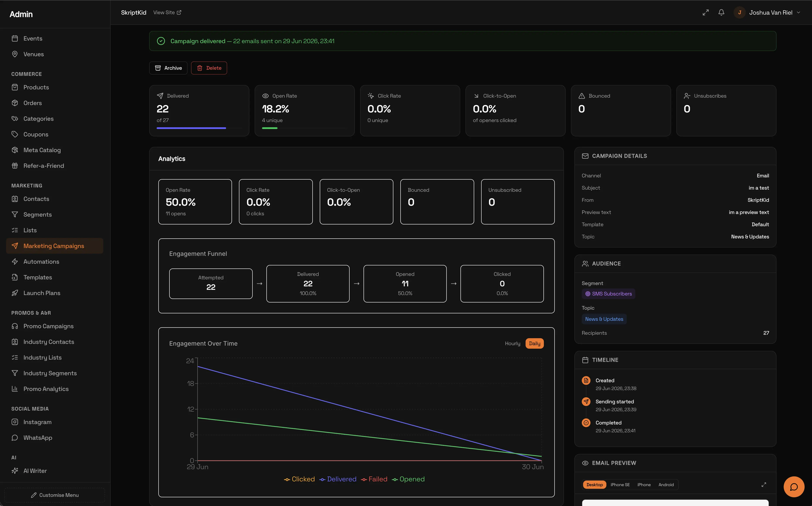This screenshot has width=812, height=506.
Task: Click the Lists icon under Marketing
Action: [15, 230]
